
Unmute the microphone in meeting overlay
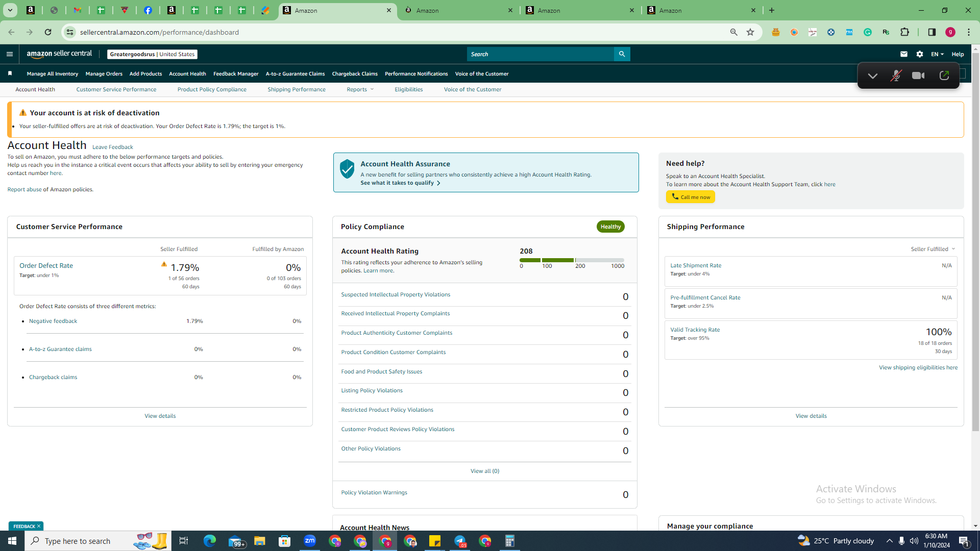pyautogui.click(x=896, y=76)
